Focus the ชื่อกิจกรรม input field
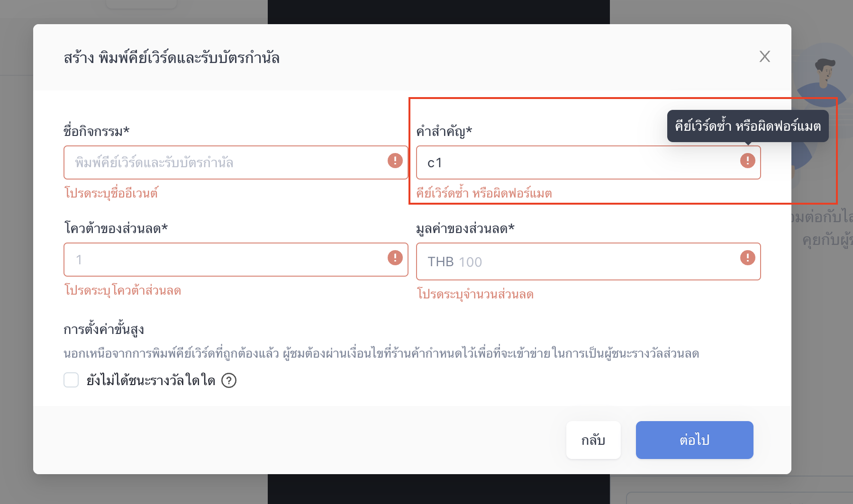Viewport: 853px width, 504px height. point(236,162)
